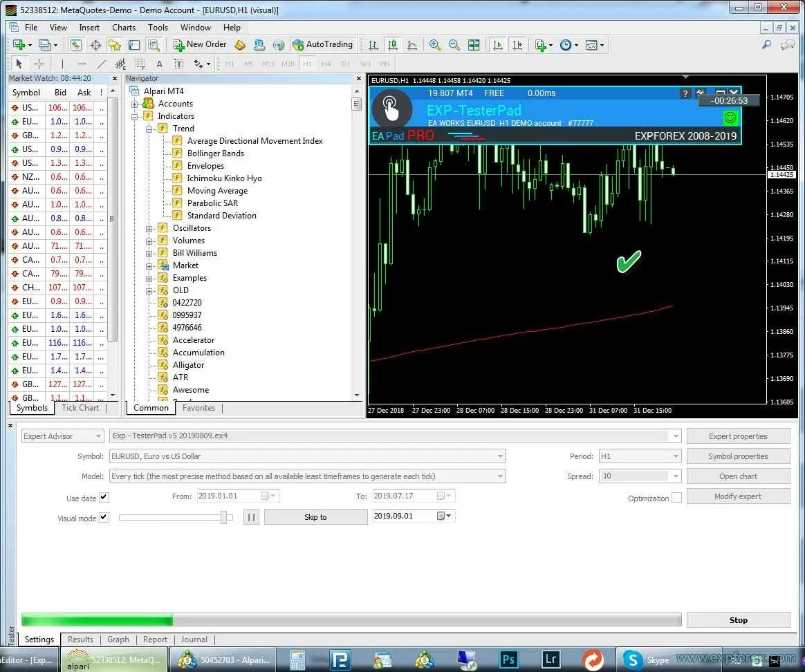Click the line chart type icon
This screenshot has width=805, height=672.
pos(412,45)
